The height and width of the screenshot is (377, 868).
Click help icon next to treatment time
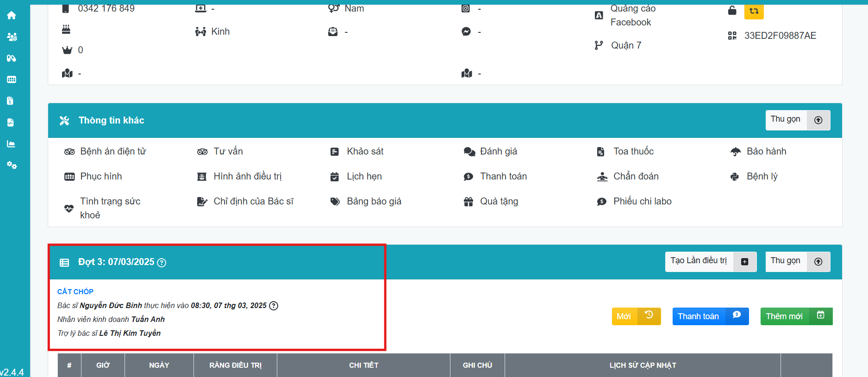274,306
